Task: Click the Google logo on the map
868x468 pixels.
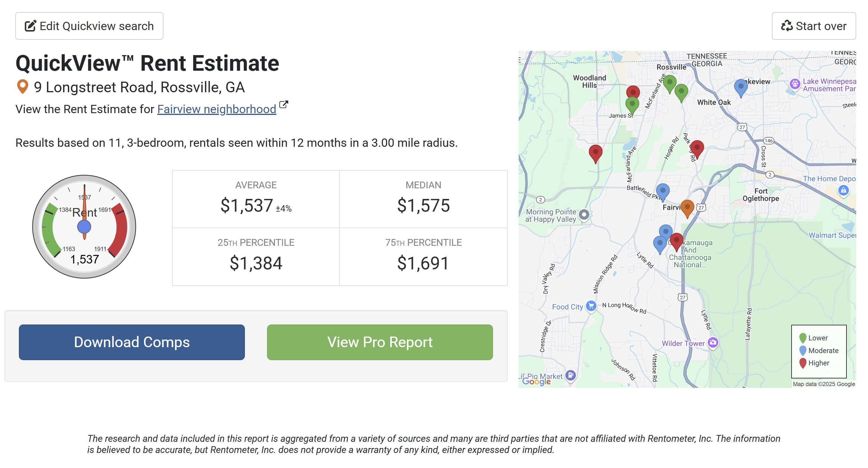Action: (x=536, y=381)
